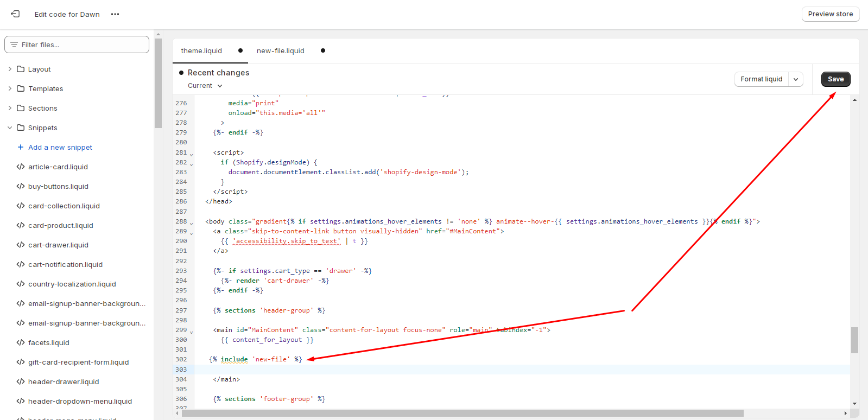Expand the Templates folder chevron
The height and width of the screenshot is (420, 868).
[10, 88]
